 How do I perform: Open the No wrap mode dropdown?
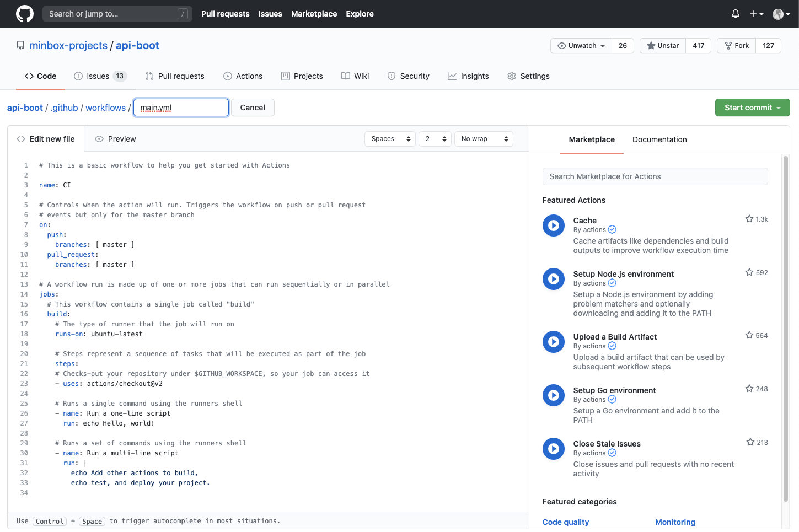(484, 139)
